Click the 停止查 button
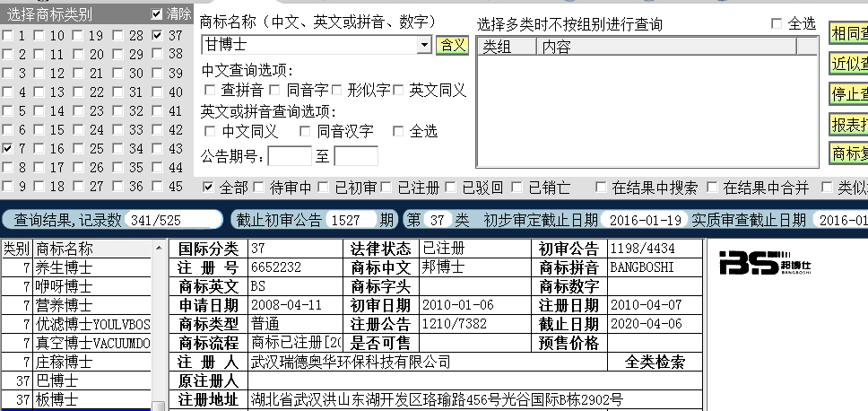Viewport: 868px width, 411px height. [x=848, y=94]
